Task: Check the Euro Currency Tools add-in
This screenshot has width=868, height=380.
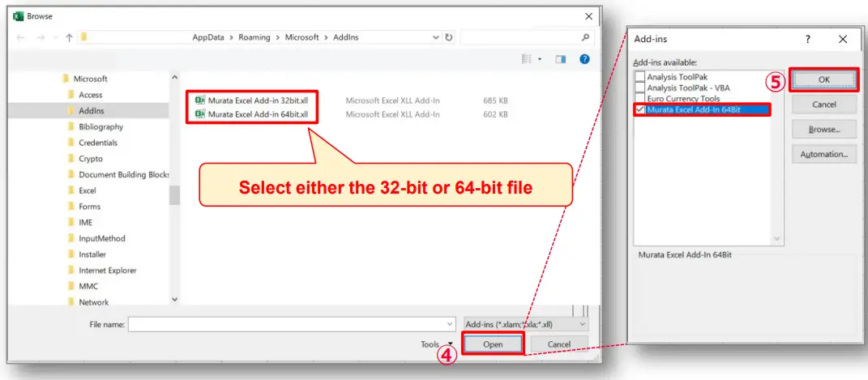Action: click(640, 99)
